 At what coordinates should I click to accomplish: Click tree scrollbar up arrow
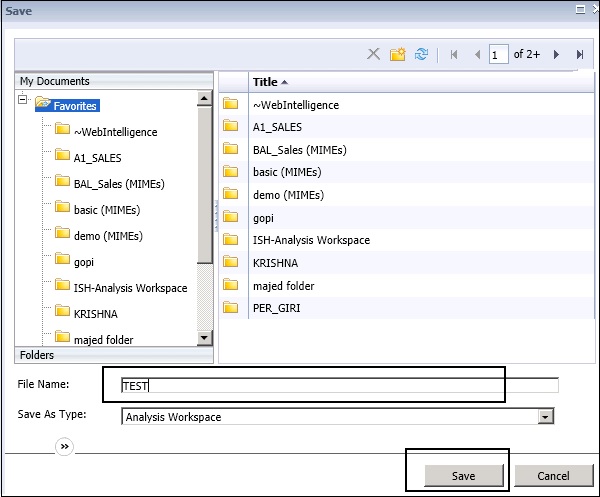[x=204, y=98]
